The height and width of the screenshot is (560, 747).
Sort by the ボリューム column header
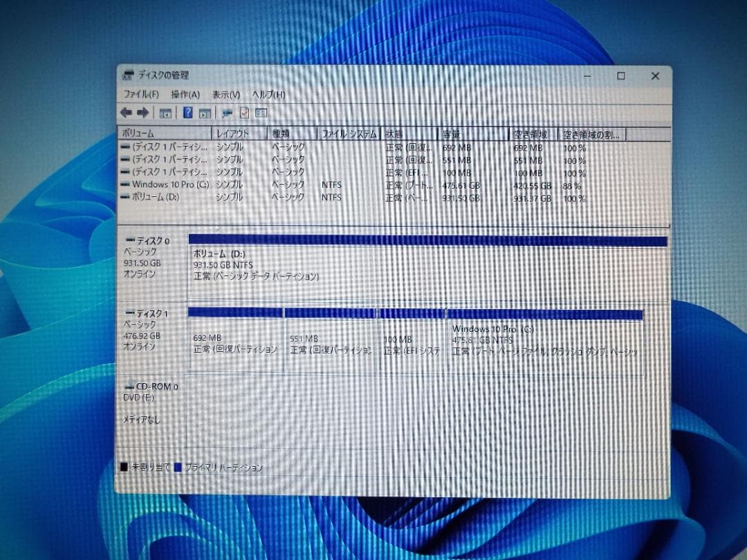165,133
